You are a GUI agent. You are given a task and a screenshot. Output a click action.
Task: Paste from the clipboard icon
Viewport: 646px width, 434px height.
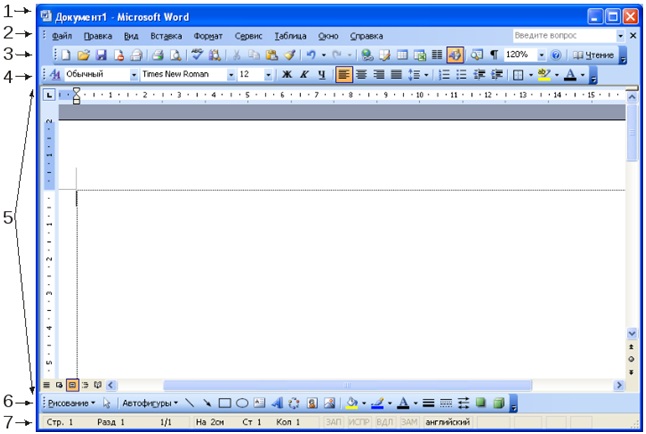point(272,55)
